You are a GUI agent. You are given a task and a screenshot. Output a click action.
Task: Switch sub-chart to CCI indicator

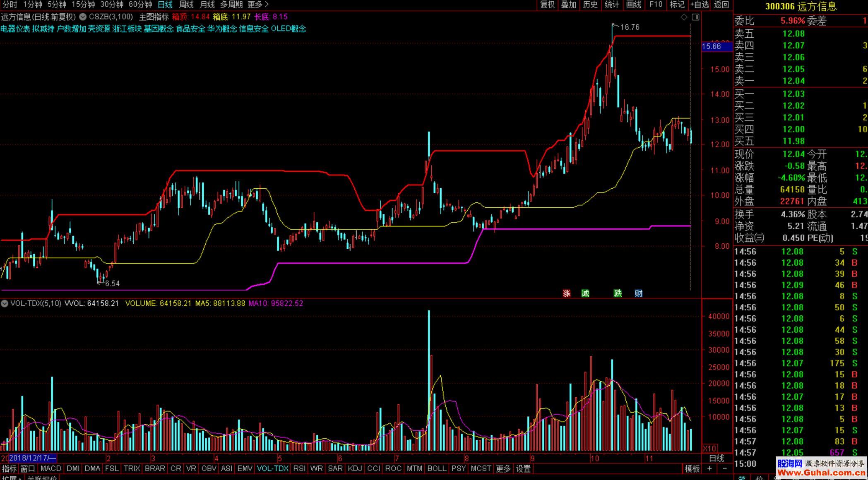tap(373, 468)
